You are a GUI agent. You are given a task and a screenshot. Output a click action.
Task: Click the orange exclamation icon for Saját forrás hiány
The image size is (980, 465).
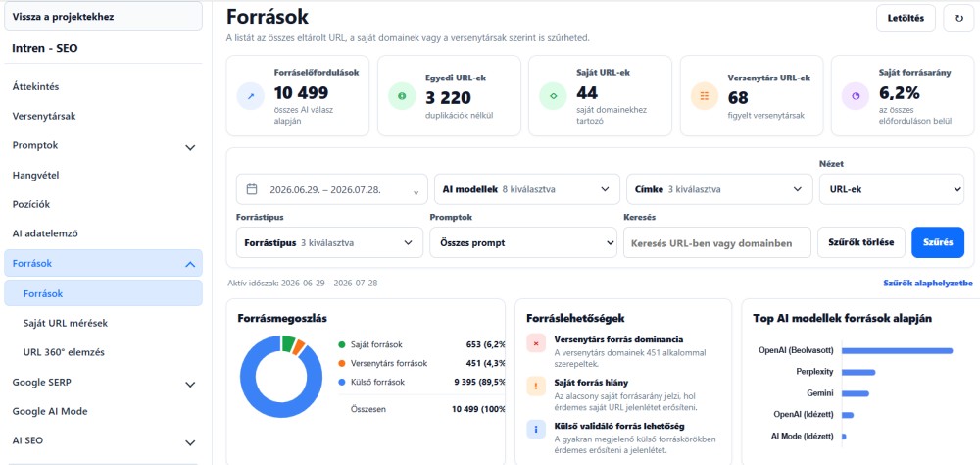pos(536,387)
